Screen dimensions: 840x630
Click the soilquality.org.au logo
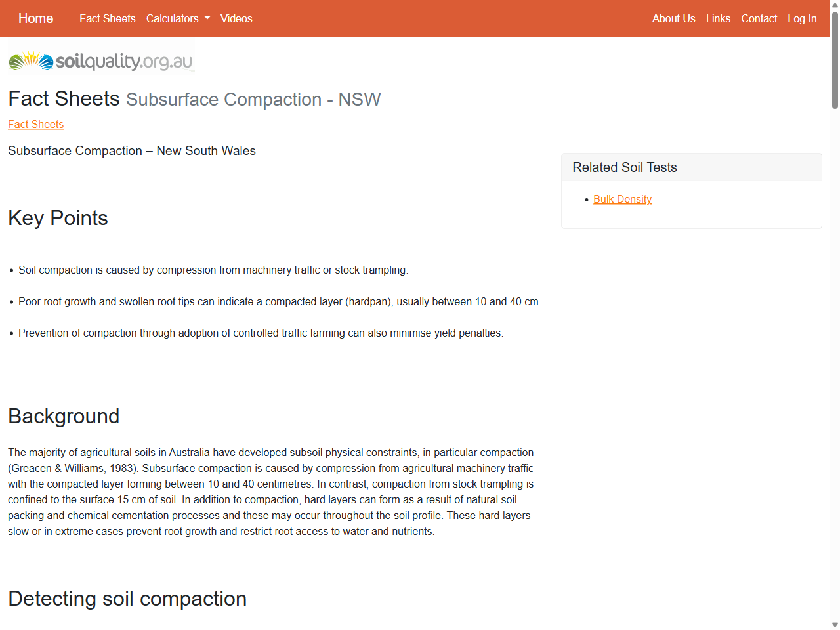click(101, 60)
